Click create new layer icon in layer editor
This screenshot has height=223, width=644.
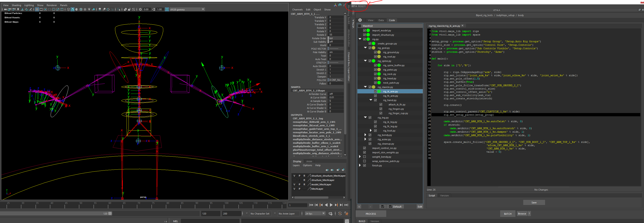point(338,170)
